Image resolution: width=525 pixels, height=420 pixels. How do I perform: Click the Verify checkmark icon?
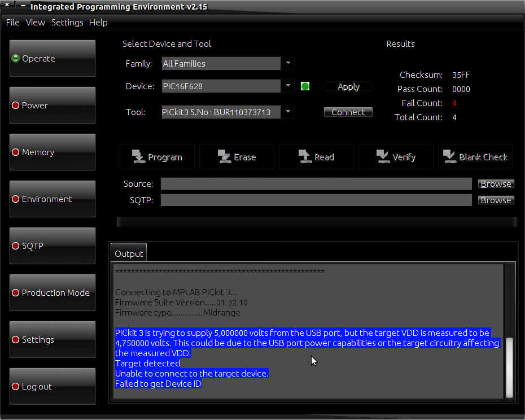click(383, 156)
